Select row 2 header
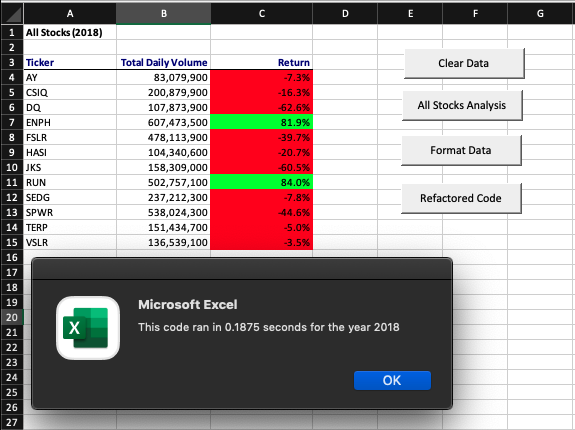Screen dimensions: 575x430 point(12,47)
